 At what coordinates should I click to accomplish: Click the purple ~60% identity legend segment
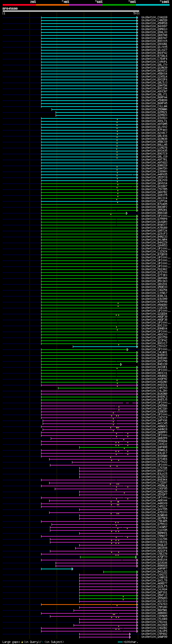(86, 5)
